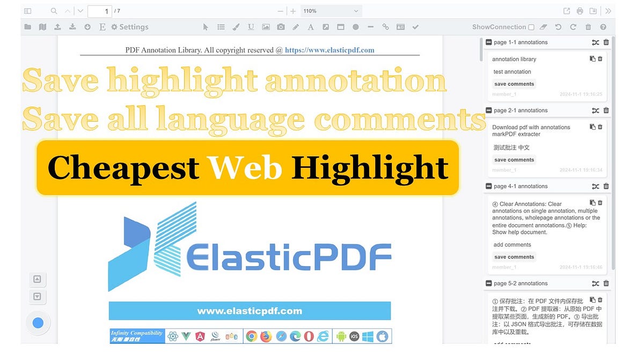Delete the annotation under page 1-1
Image resolution: width=644 pixels, height=362 pixels.
(599, 59)
